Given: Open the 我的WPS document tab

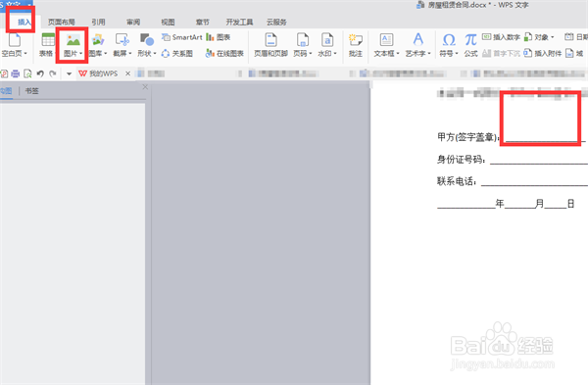Looking at the screenshot, I should coord(99,73).
